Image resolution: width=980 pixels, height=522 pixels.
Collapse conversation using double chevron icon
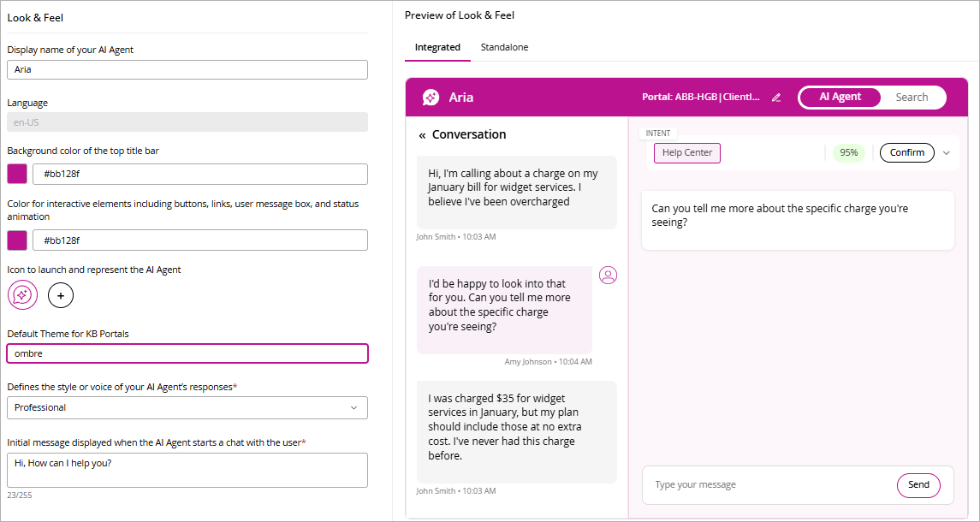coord(422,135)
